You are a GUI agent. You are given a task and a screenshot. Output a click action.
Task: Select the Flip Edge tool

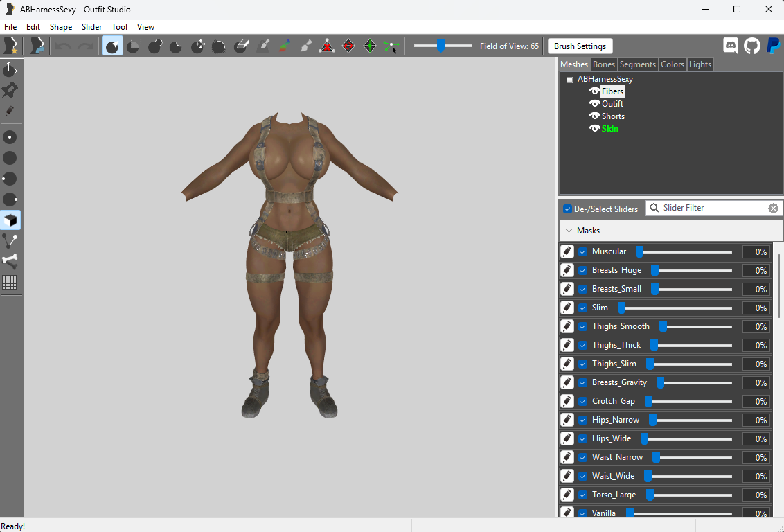click(348, 46)
